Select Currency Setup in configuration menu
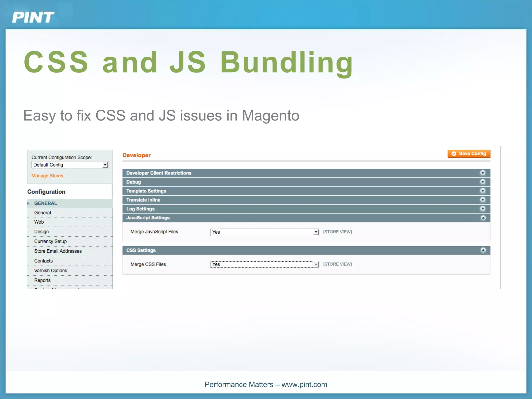The width and height of the screenshot is (532, 399). tap(70, 242)
